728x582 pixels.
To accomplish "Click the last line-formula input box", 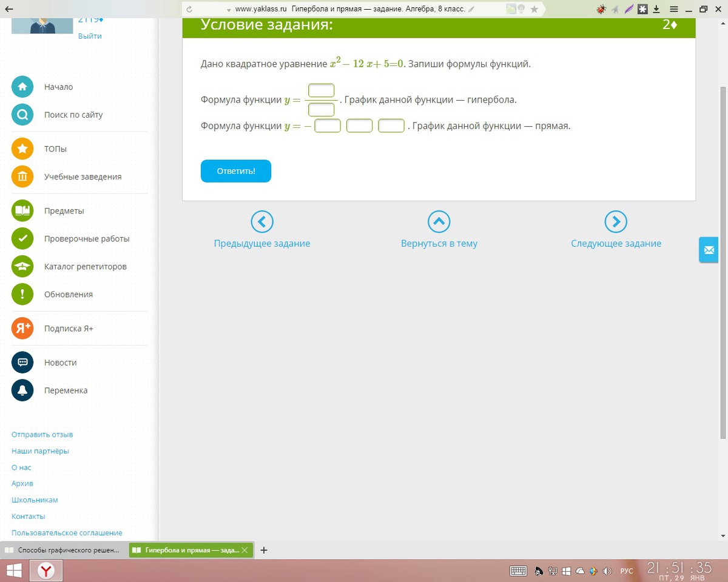I will [391, 125].
